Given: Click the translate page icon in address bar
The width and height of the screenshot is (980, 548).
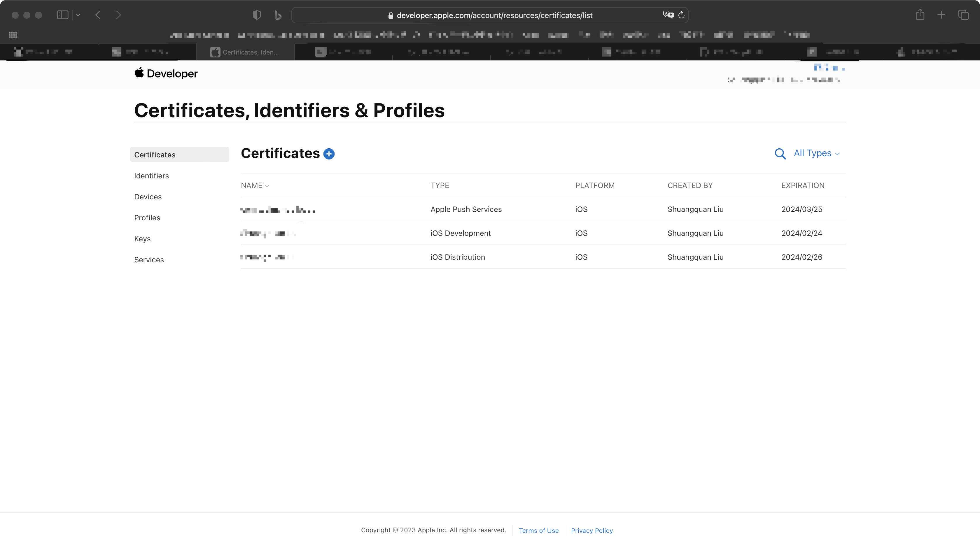Looking at the screenshot, I should [668, 15].
